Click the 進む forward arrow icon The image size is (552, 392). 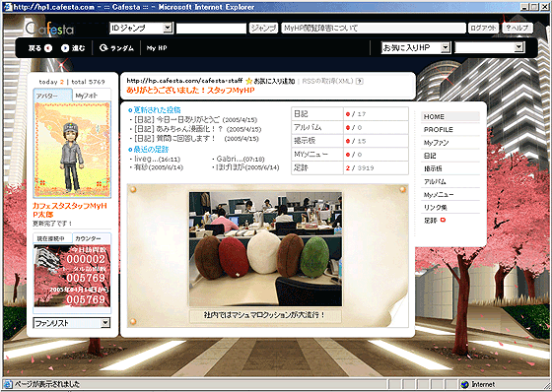point(65,48)
